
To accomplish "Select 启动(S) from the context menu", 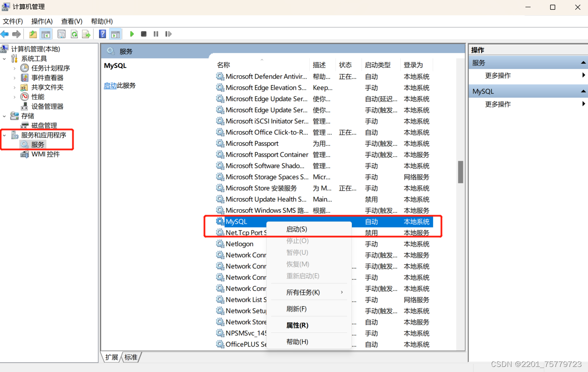I will pos(297,229).
